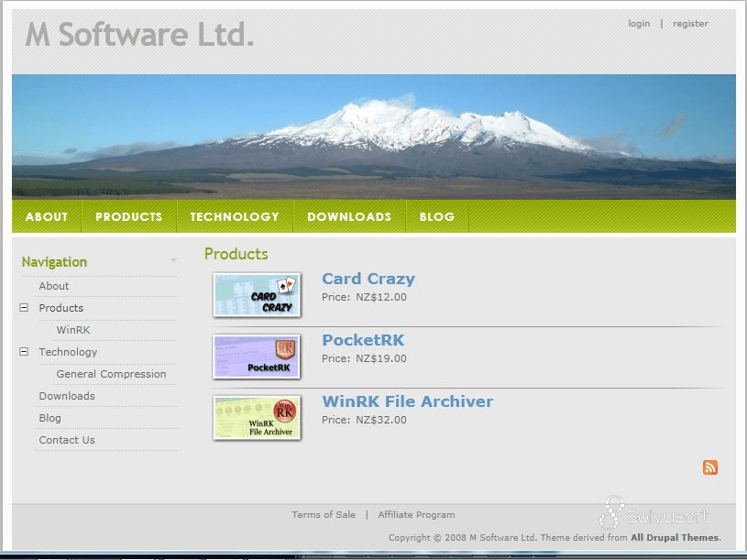Click the orange RSS feed icon
Image resolution: width=747 pixels, height=560 pixels.
(x=710, y=467)
